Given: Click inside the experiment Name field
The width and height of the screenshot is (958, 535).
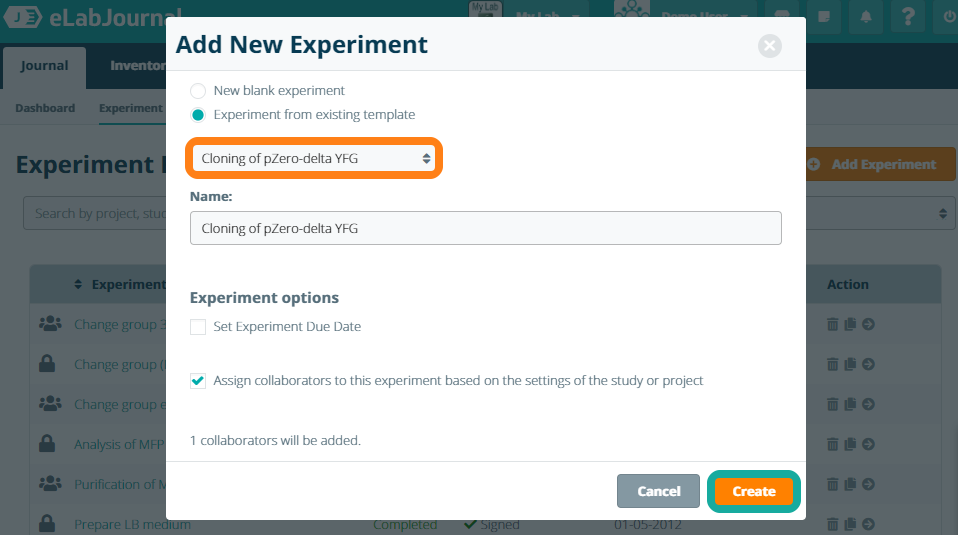Looking at the screenshot, I should (485, 228).
